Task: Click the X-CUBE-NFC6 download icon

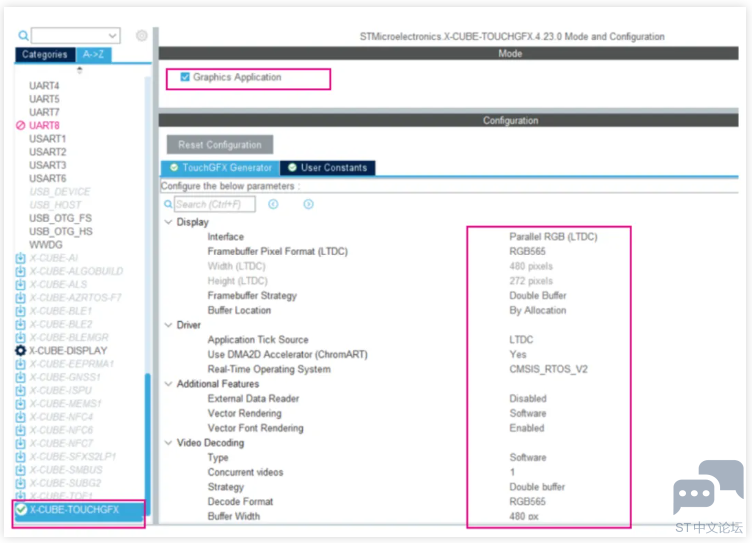Action: click(21, 430)
